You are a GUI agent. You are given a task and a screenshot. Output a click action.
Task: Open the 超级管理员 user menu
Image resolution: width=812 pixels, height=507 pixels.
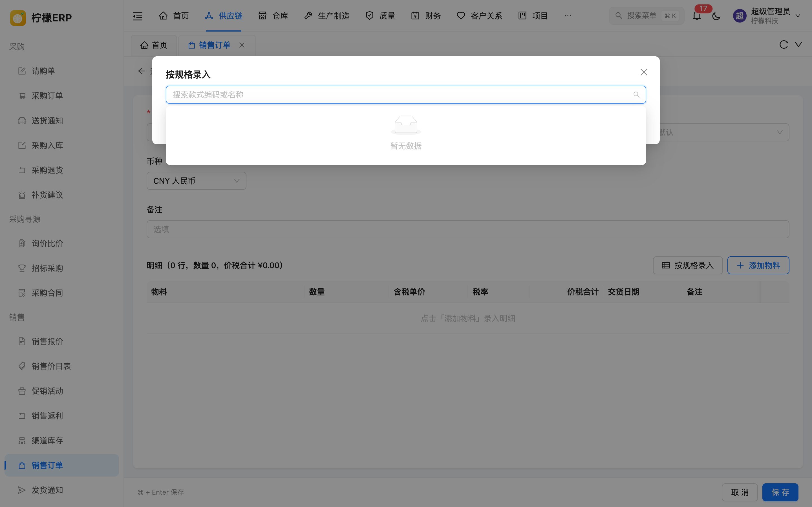click(767, 16)
